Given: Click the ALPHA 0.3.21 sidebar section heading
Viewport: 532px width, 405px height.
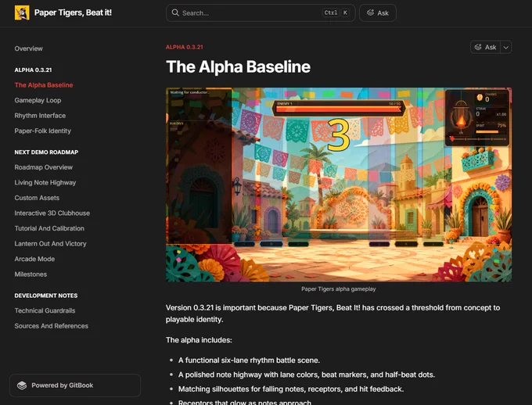Looking at the screenshot, I should click(33, 70).
